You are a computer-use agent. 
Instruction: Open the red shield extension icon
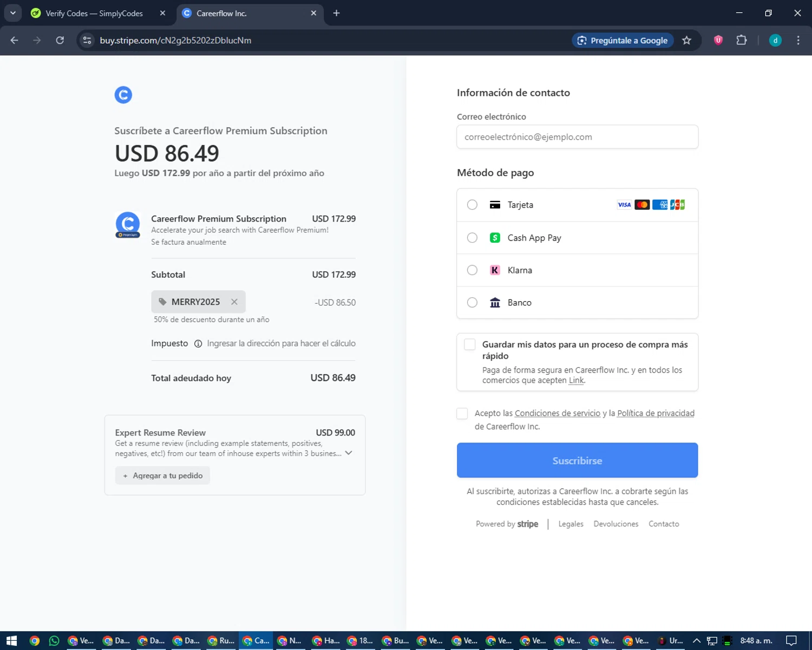pyautogui.click(x=718, y=40)
